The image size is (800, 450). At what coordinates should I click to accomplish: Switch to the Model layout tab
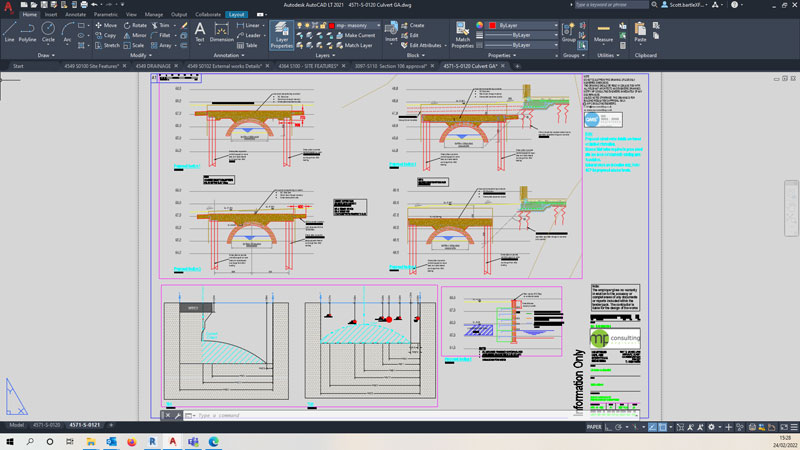pos(17,426)
